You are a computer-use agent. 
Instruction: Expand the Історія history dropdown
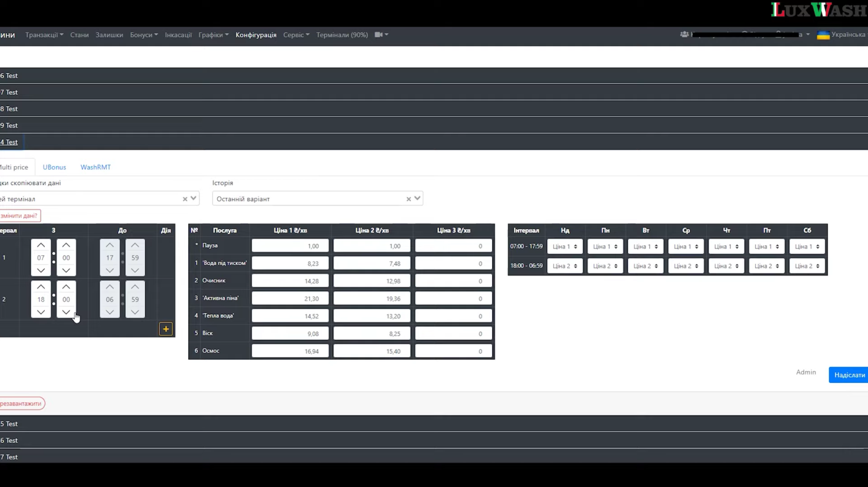(x=417, y=199)
